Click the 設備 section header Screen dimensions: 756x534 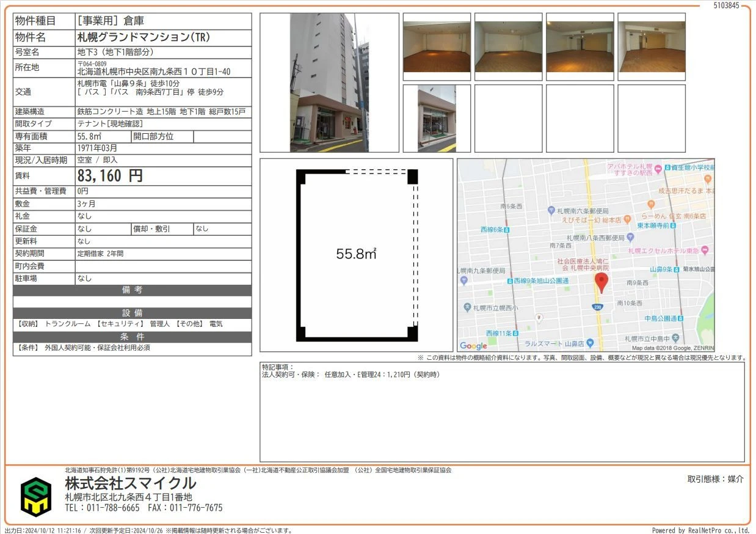point(132,313)
